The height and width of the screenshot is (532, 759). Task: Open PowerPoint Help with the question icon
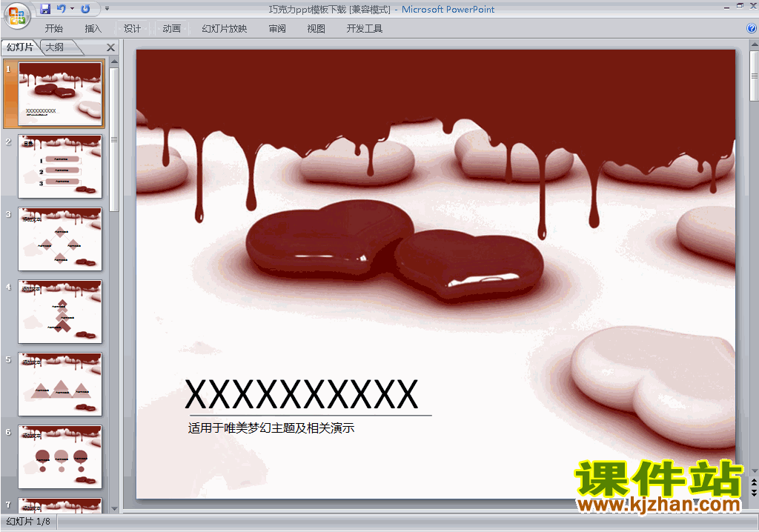click(752, 29)
